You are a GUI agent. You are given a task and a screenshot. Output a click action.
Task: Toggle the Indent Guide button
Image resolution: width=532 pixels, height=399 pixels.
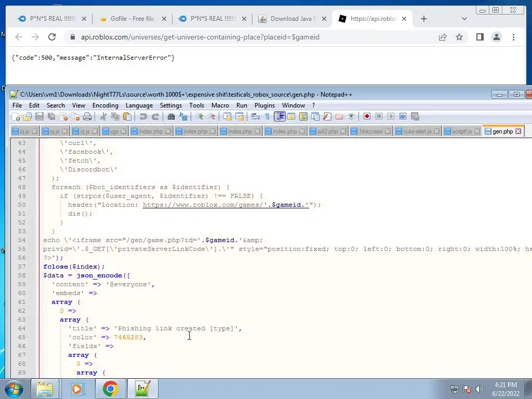click(280, 117)
